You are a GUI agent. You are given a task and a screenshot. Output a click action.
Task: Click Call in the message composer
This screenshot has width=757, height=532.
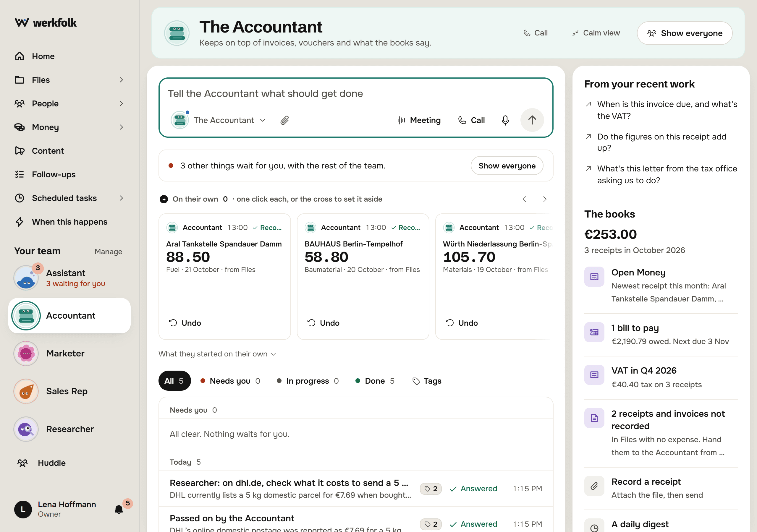coord(471,120)
